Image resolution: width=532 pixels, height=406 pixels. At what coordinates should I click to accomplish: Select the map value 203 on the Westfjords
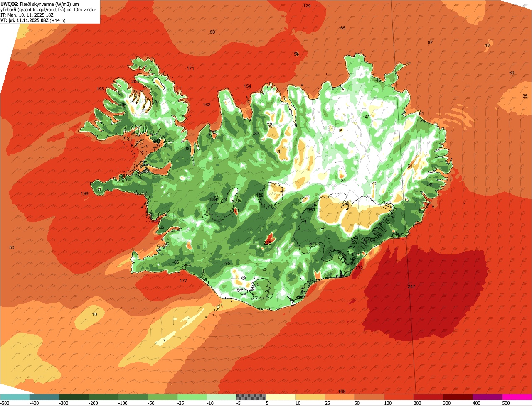(135, 81)
